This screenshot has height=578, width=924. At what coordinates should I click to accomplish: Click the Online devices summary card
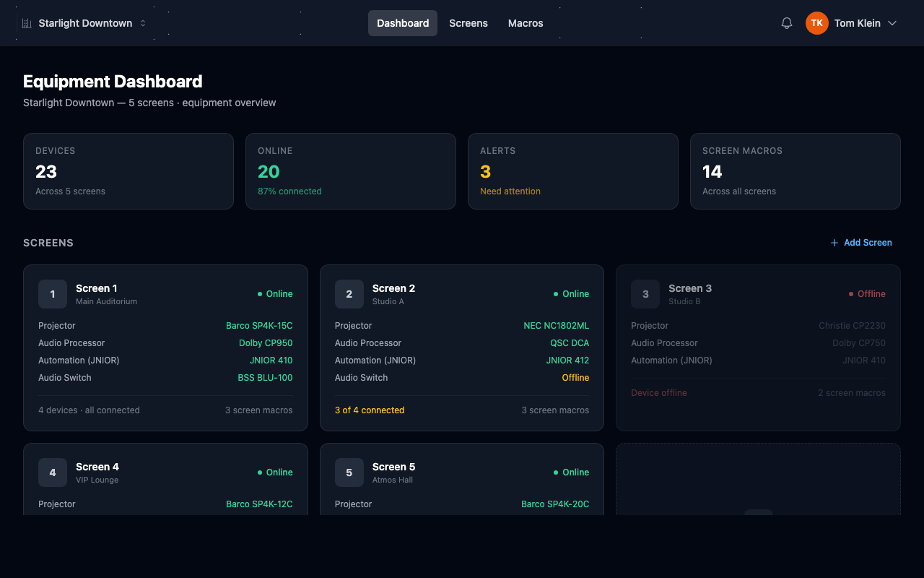pyautogui.click(x=350, y=171)
